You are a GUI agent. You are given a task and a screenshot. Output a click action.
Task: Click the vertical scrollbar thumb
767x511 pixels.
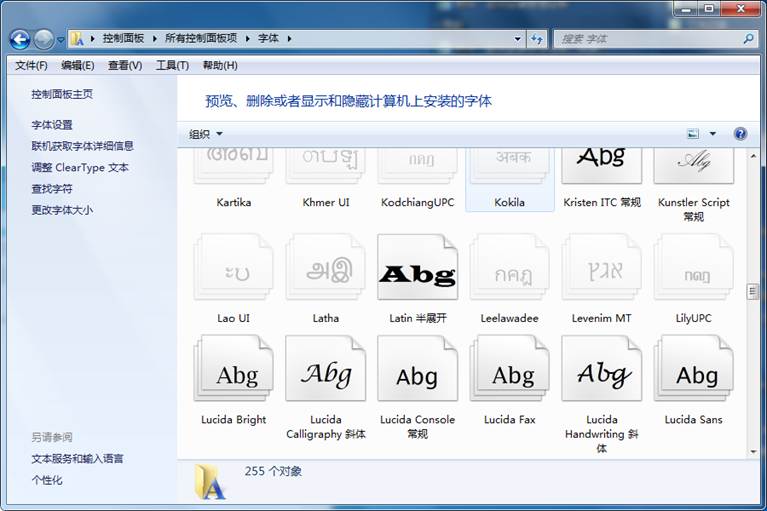pyautogui.click(x=753, y=291)
